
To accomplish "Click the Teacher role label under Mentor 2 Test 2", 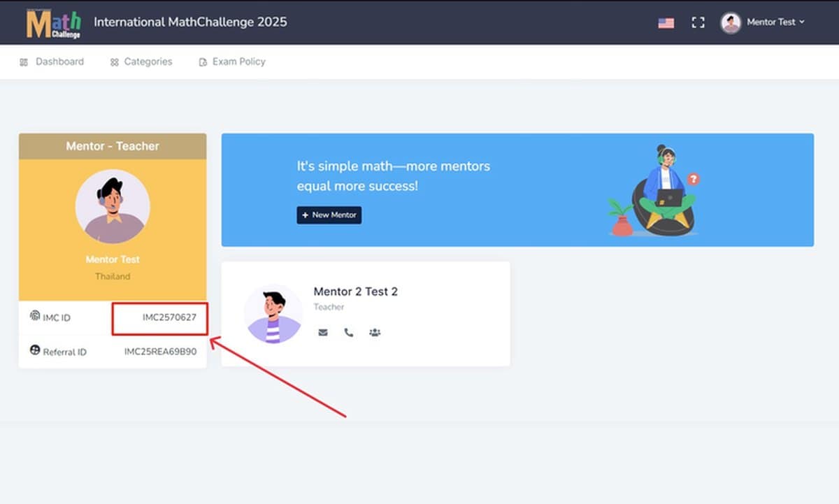I will [x=329, y=307].
